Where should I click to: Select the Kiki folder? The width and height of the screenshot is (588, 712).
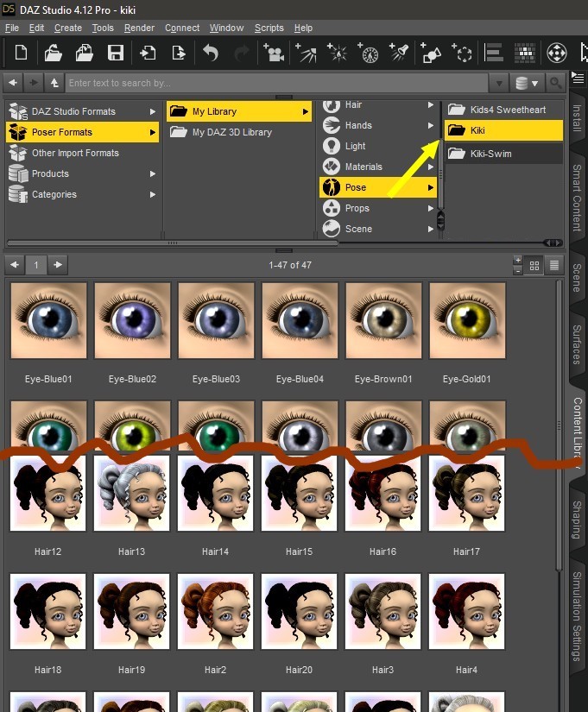tap(503, 130)
